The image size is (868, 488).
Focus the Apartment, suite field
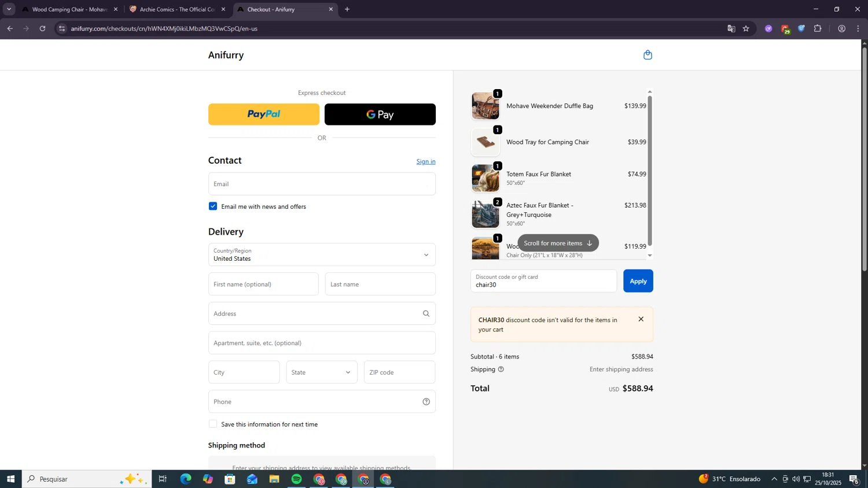pyautogui.click(x=322, y=343)
